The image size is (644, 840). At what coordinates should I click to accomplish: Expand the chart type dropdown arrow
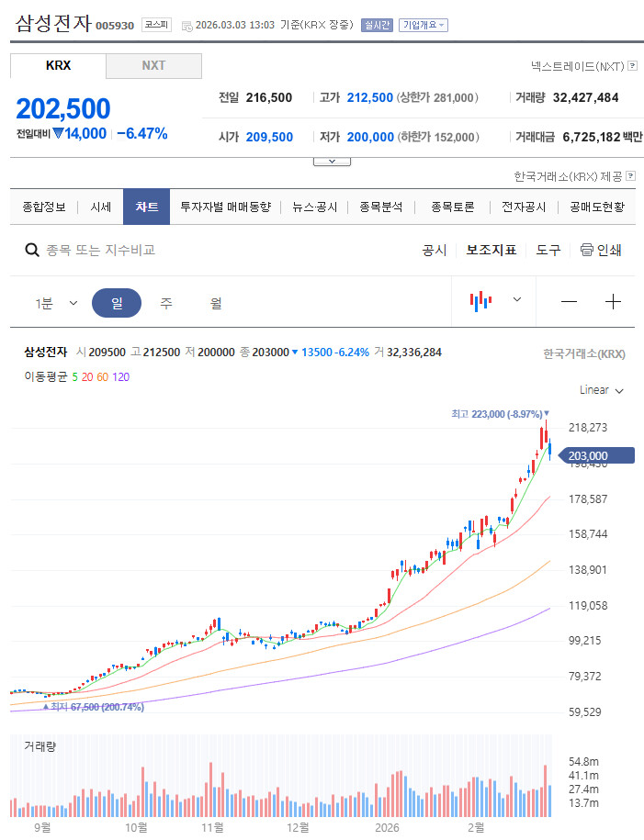(x=517, y=299)
